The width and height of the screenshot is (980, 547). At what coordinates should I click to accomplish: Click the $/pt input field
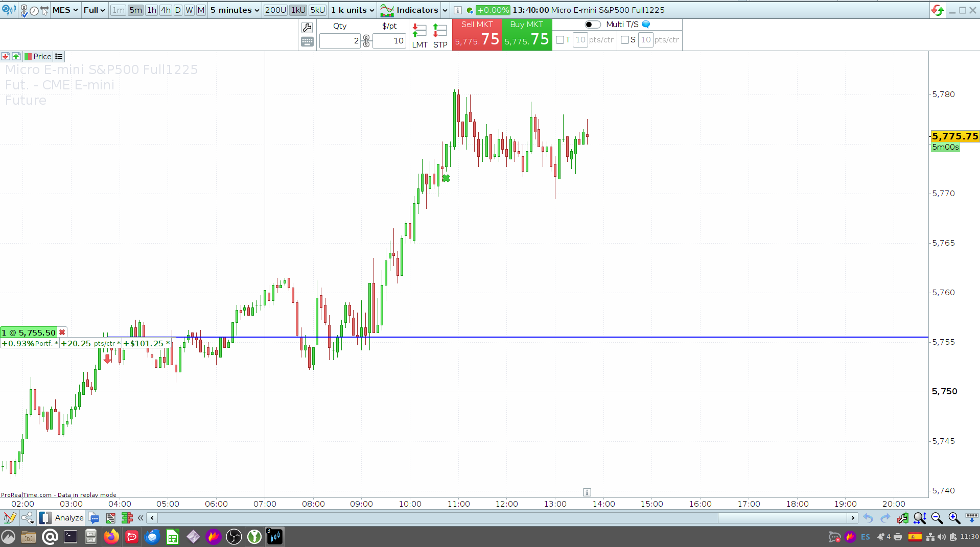[389, 41]
